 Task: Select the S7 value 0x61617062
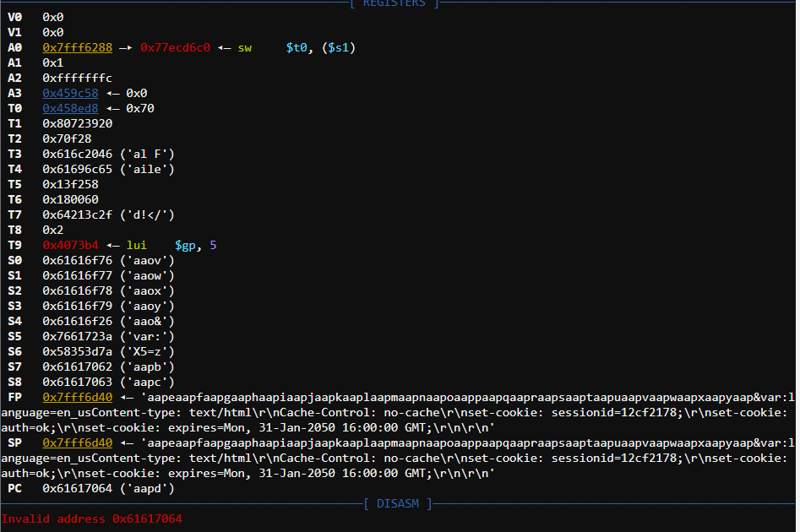pos(78,366)
